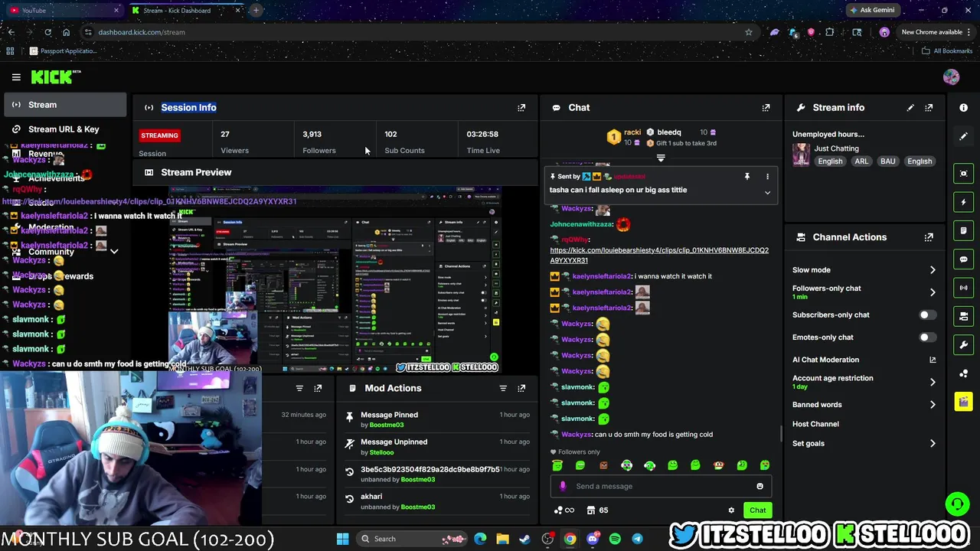
Task: Toggle chat widget in right sidebar
Action: coord(964,259)
